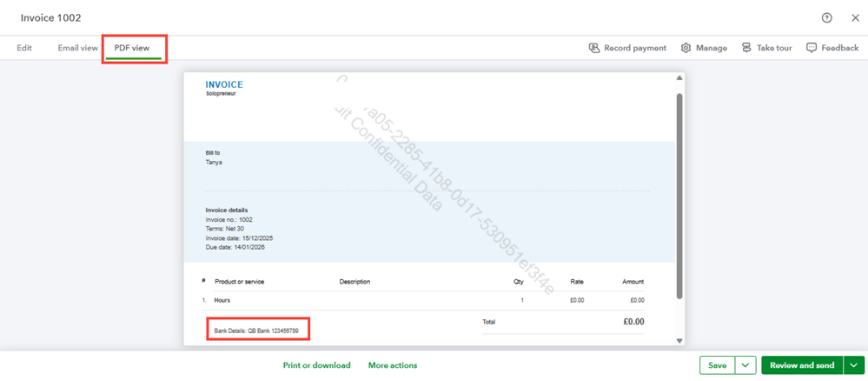Image resolution: width=868 pixels, height=381 pixels.
Task: Click the Due date: 14/01/2026 line
Action: [235, 247]
